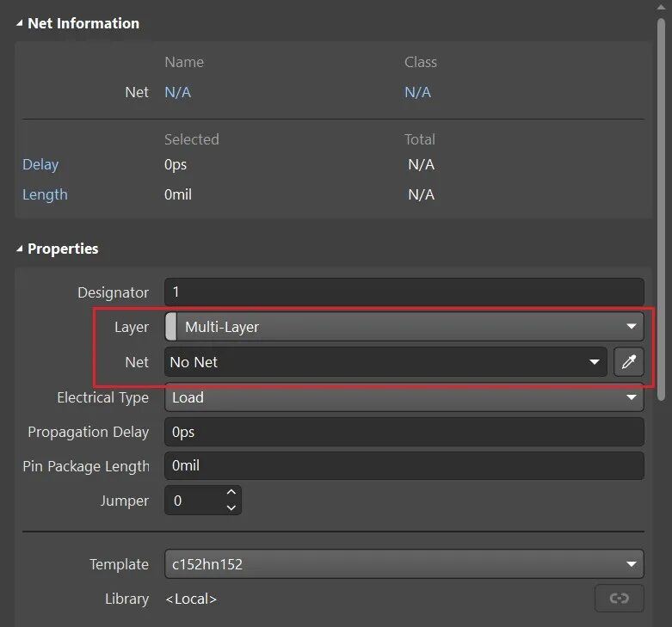Collapse the Net Information section

pyautogui.click(x=20, y=23)
